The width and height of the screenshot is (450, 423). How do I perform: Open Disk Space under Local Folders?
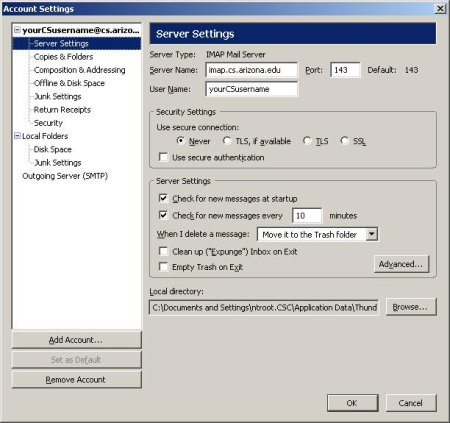click(53, 149)
